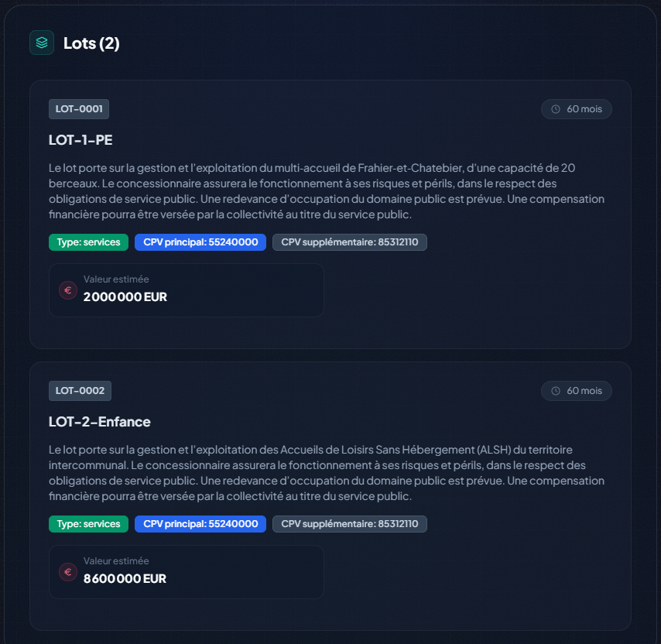Click the Valeur estimée box showing 2 000 000 EUR
The height and width of the screenshot is (644, 661).
[186, 290]
